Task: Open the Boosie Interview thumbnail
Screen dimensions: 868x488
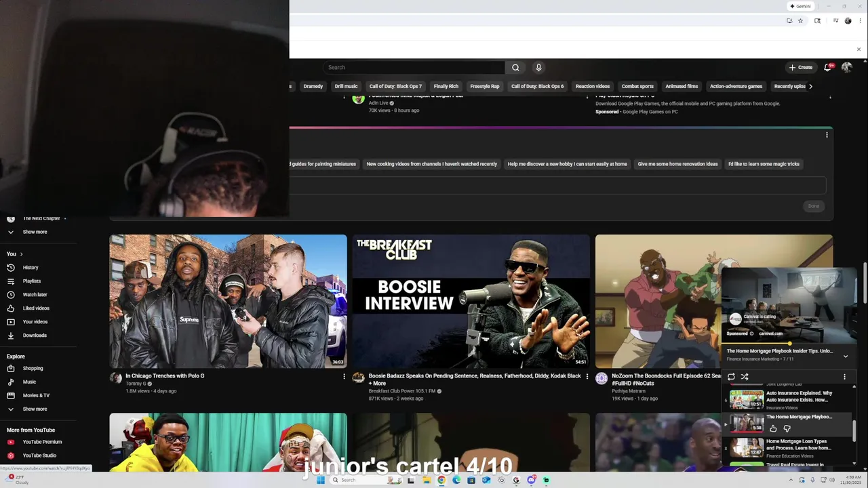Action: tap(471, 301)
